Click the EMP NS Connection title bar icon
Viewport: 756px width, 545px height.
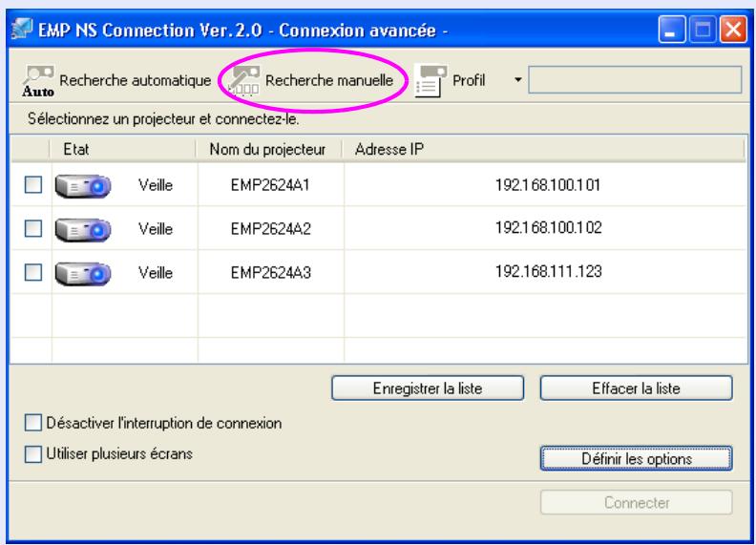(22, 29)
